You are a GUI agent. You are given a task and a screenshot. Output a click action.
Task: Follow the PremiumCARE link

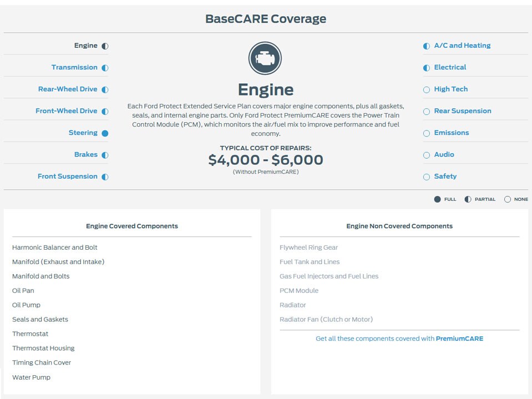pos(459,339)
